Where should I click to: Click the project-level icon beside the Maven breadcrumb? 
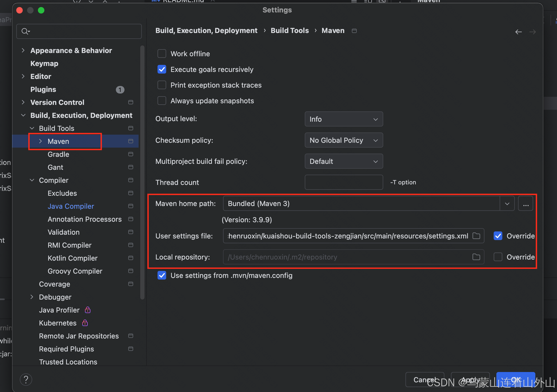tap(354, 31)
